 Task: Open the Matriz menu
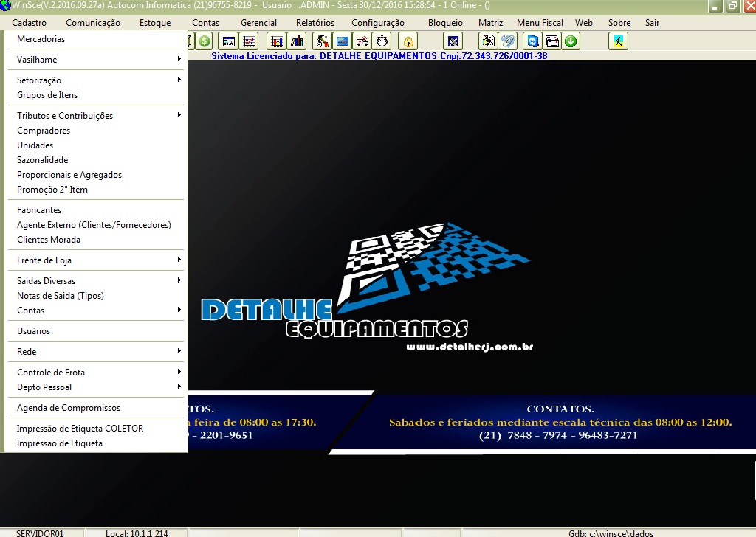pyautogui.click(x=490, y=23)
